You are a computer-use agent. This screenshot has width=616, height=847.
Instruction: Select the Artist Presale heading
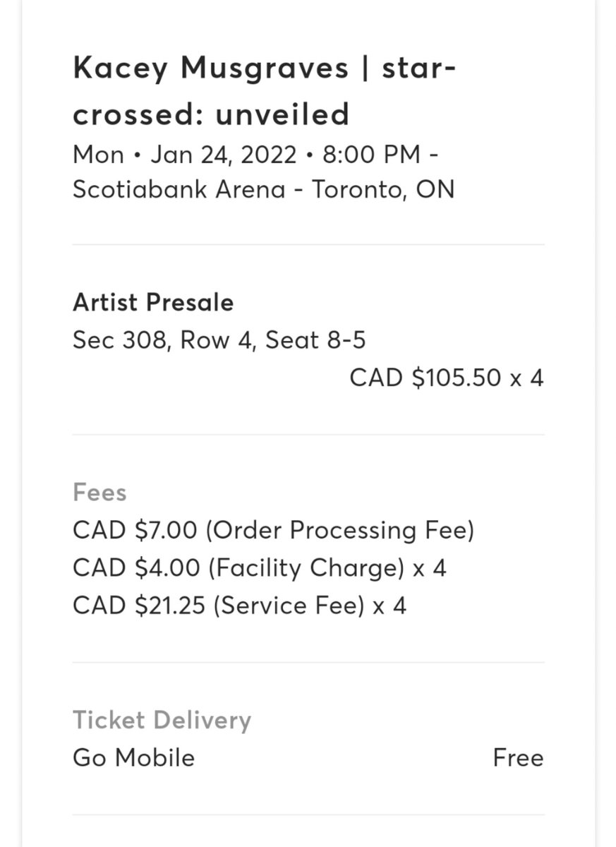click(152, 303)
